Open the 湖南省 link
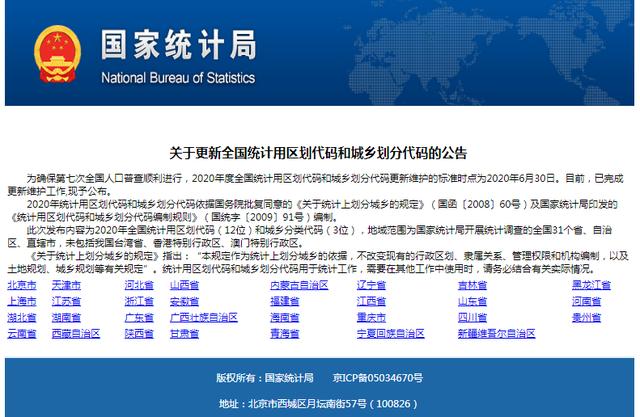640x417 pixels. click(66, 317)
